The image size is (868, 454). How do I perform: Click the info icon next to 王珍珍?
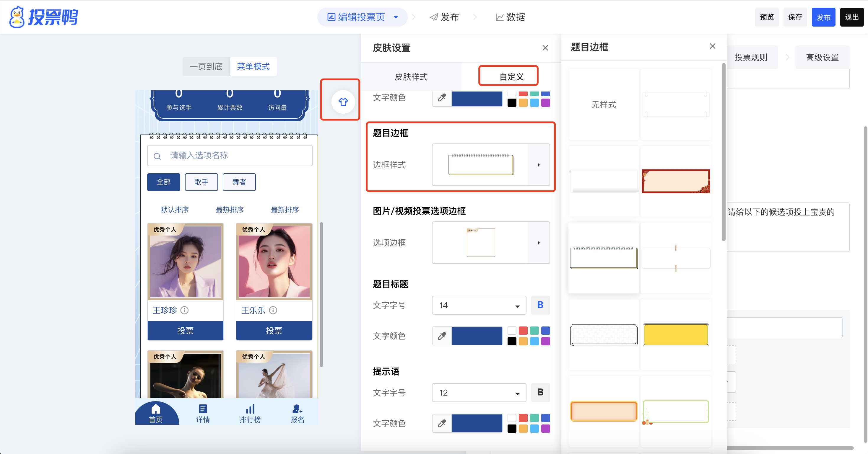184,310
